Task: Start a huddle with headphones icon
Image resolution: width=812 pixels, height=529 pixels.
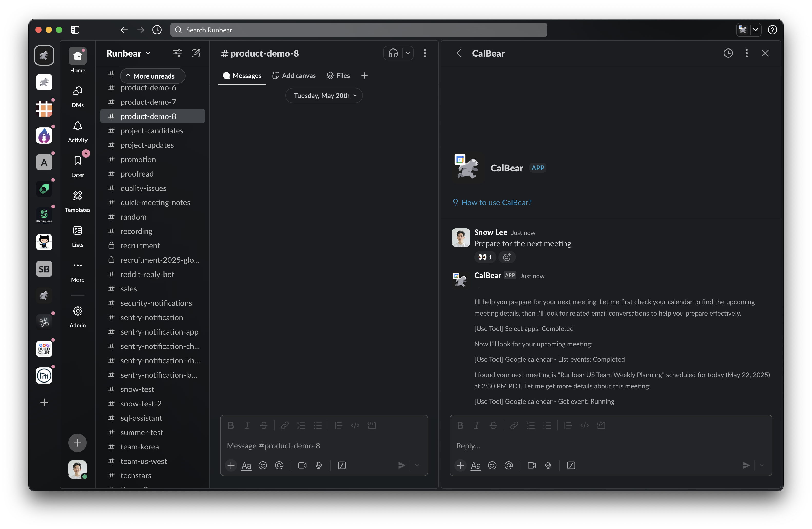Action: (x=393, y=53)
